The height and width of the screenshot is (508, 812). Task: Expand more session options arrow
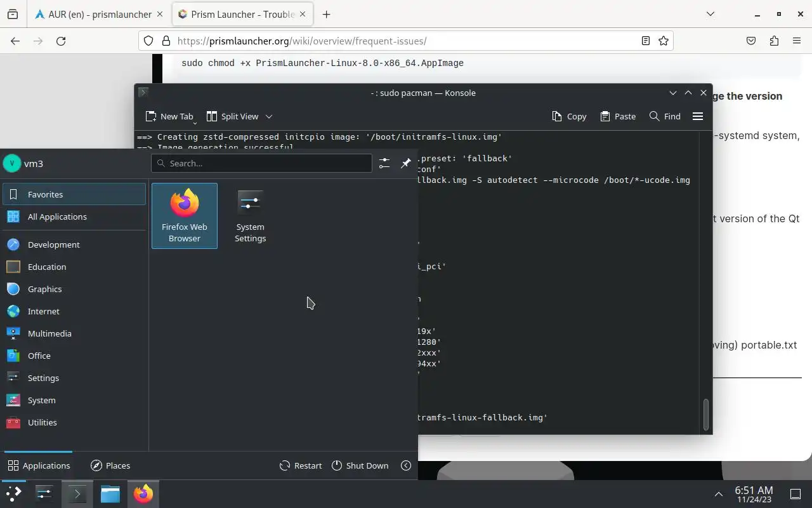(406, 465)
